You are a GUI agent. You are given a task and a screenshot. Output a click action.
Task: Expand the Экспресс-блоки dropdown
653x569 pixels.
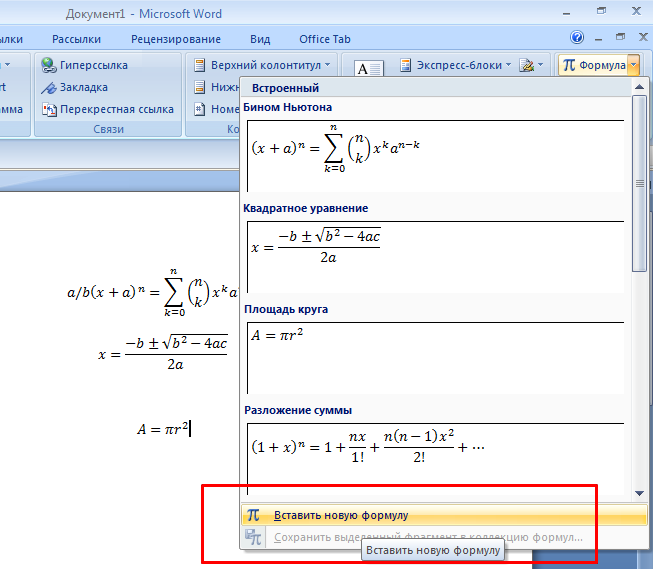508,65
